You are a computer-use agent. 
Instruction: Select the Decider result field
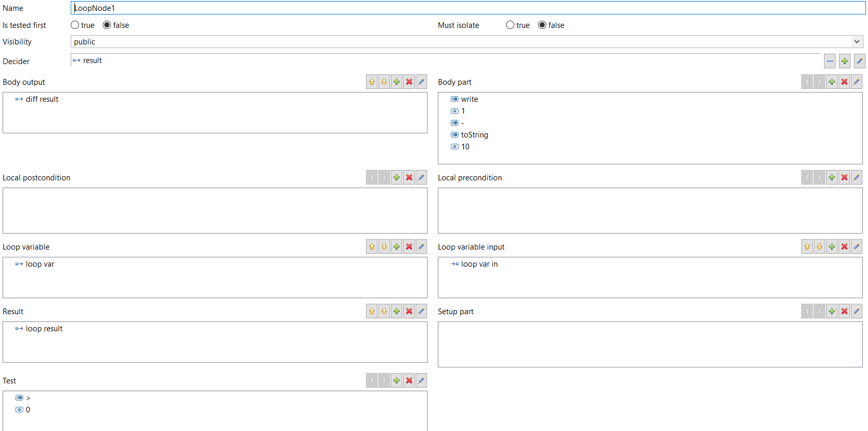[445, 60]
